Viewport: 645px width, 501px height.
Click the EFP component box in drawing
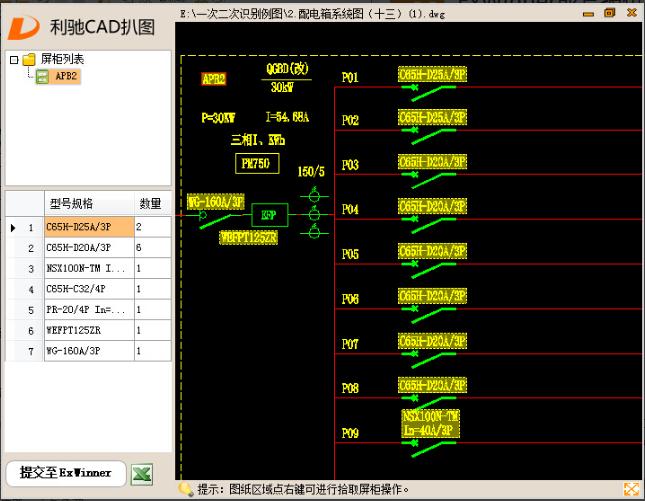click(x=268, y=214)
